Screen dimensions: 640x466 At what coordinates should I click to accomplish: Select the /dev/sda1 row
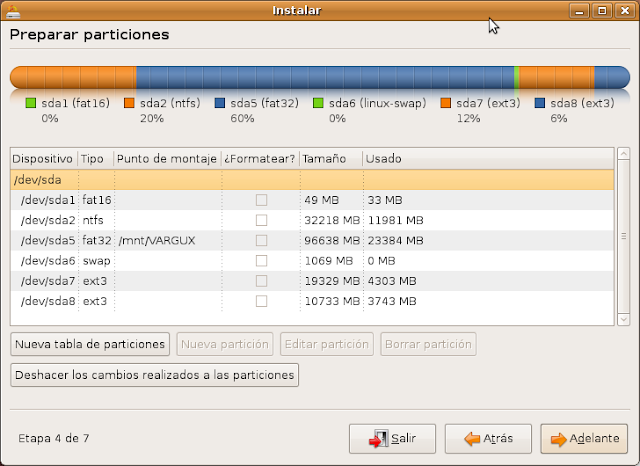[x=312, y=200]
